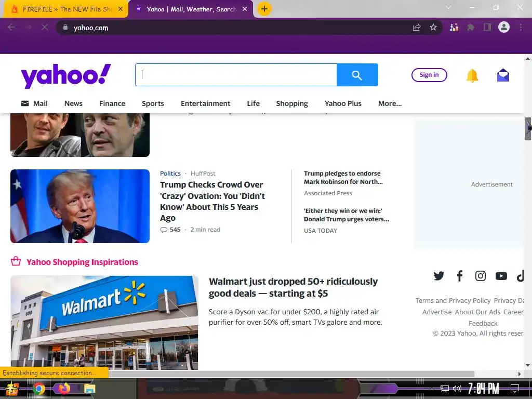Open the volume control in system tray

(x=457, y=389)
